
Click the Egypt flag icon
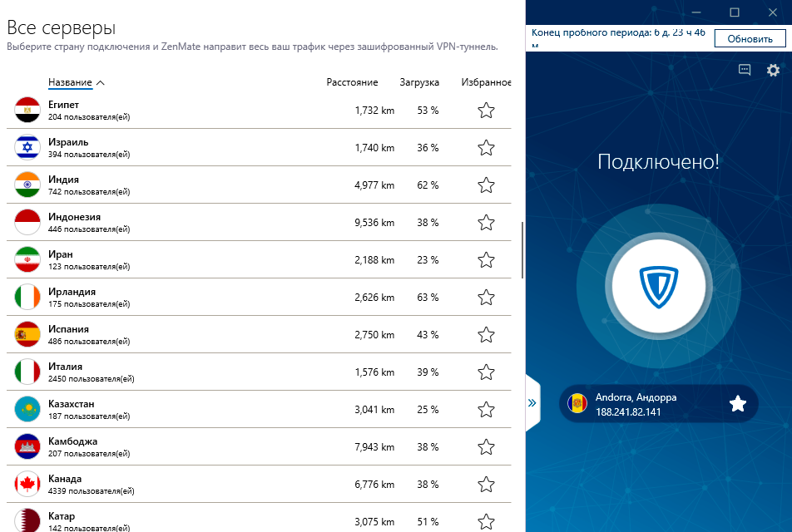tap(27, 110)
